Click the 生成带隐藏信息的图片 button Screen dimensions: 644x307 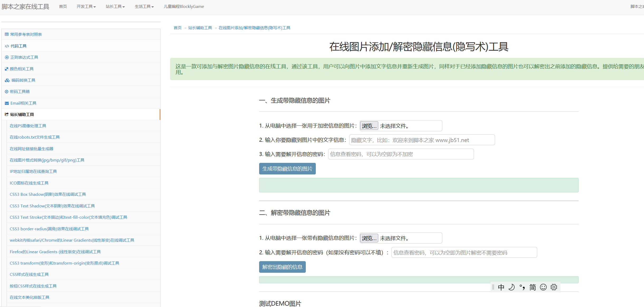[287, 169]
